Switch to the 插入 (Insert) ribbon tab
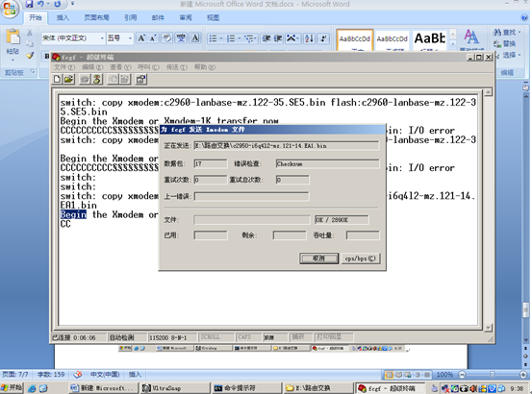Screen dimensions: 532x394 [x=63, y=17]
